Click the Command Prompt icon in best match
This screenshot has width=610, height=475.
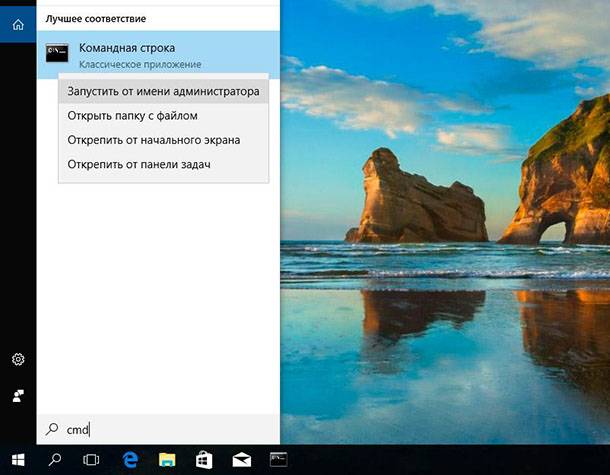click(x=57, y=53)
